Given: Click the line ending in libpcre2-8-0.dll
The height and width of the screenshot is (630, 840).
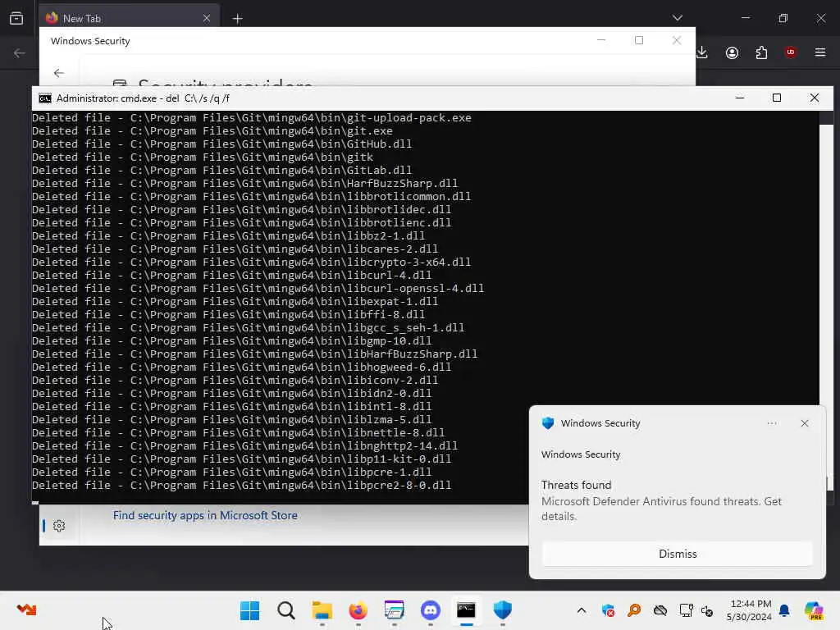Looking at the screenshot, I should tap(242, 486).
